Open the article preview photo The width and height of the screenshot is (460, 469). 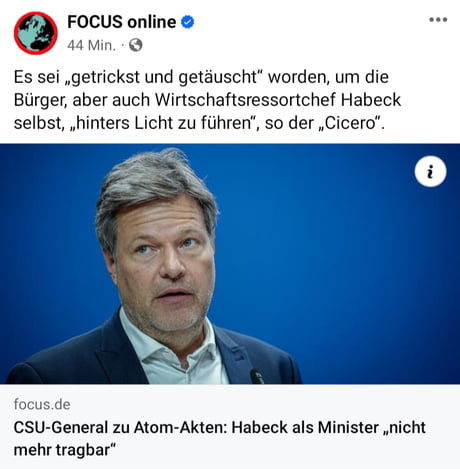coord(230,264)
